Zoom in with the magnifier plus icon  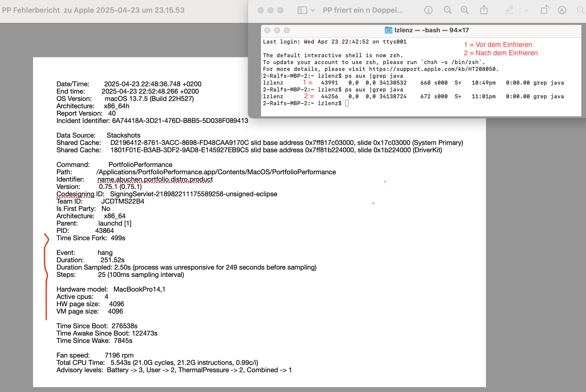(x=465, y=10)
